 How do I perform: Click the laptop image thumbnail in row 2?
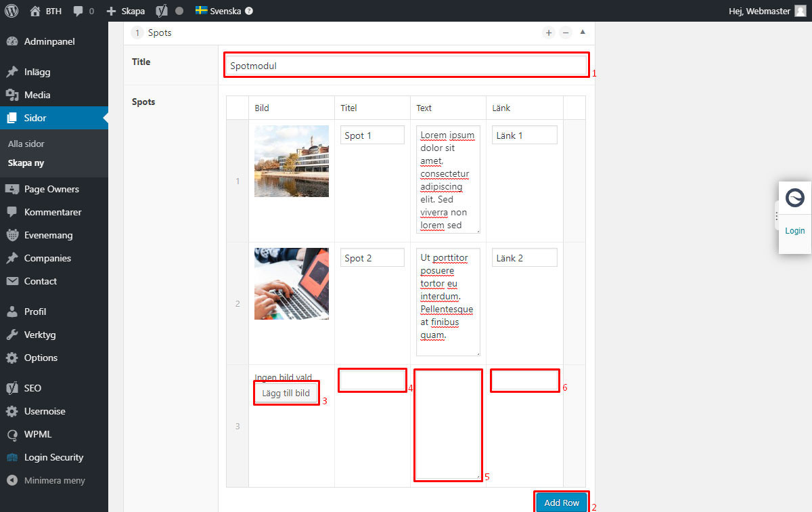(x=292, y=284)
